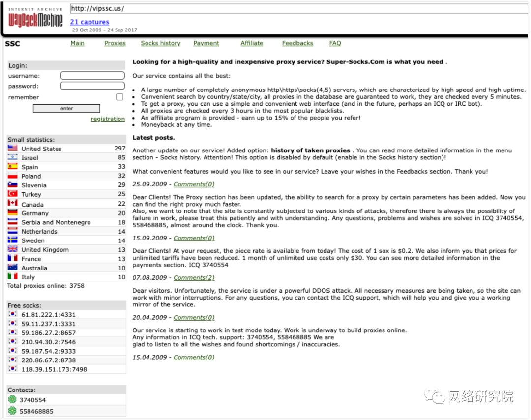Click the ICQ flower icon beside 558468885
531x420 pixels.
click(x=13, y=411)
